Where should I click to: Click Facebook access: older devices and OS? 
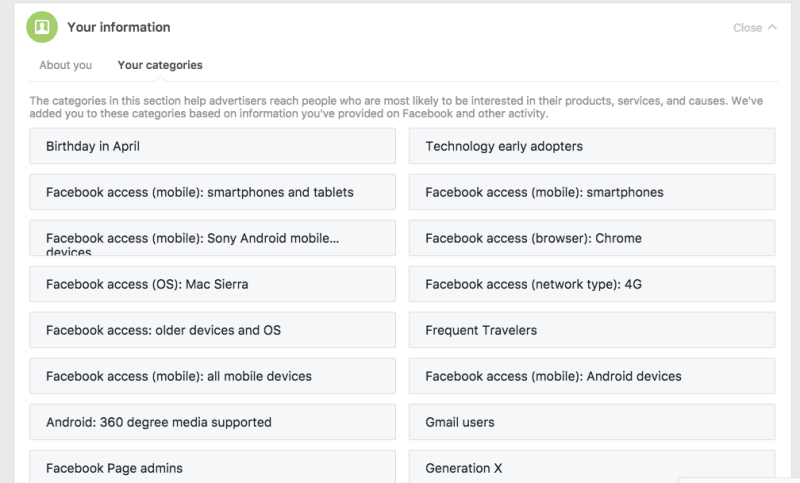tap(212, 330)
